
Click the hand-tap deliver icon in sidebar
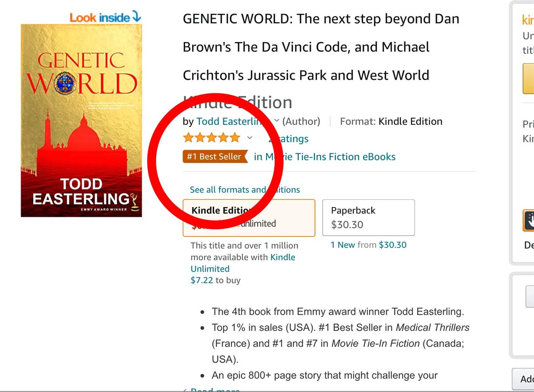click(x=529, y=221)
